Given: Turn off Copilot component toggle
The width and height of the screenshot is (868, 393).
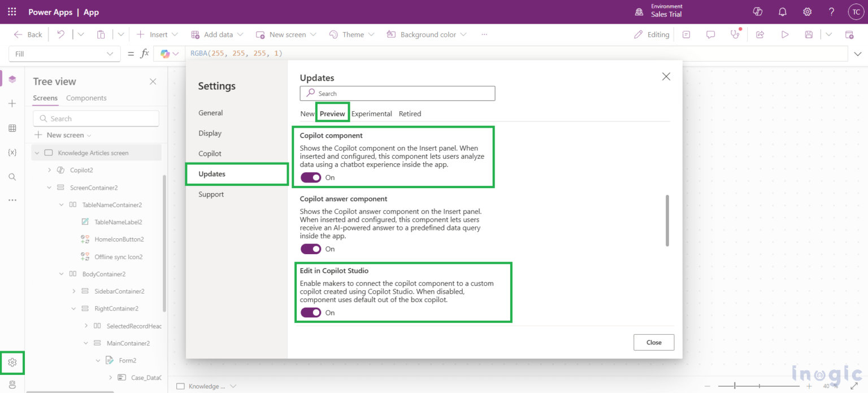Looking at the screenshot, I should coord(310,177).
